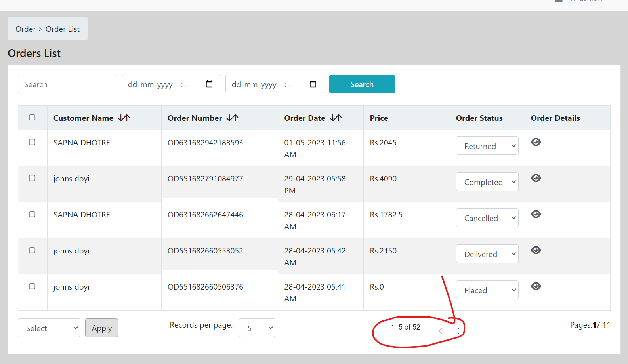Viewport: 628px width, 364px height.
Task: Click the Order breadcrumb link
Action: coord(26,29)
